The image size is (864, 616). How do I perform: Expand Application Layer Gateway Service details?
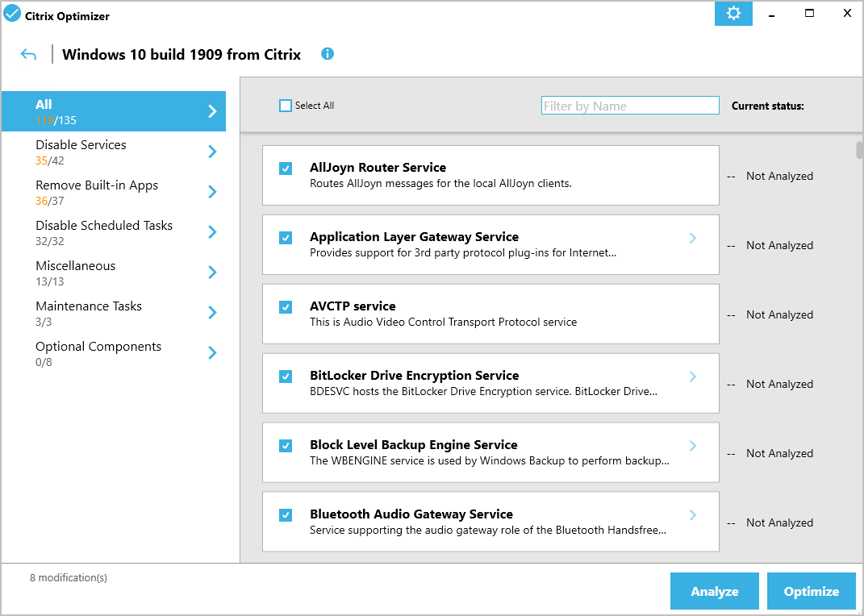pos(693,238)
